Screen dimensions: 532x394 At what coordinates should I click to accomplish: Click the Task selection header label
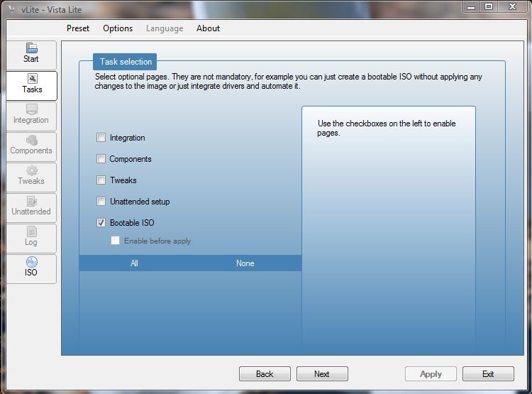click(125, 62)
